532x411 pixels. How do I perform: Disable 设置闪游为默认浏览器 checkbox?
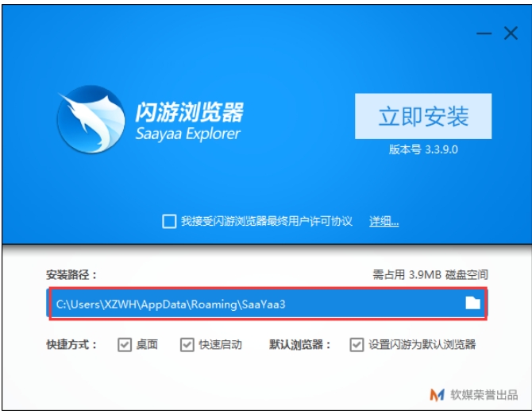click(357, 345)
